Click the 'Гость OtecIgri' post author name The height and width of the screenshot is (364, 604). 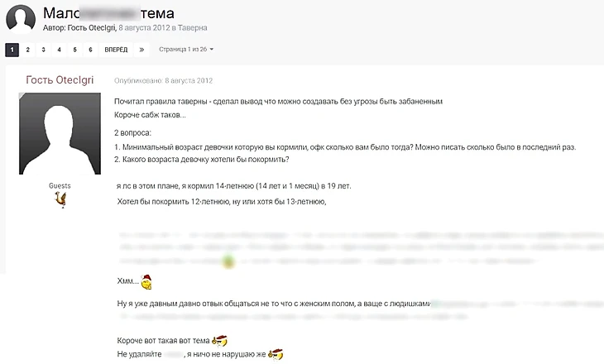pos(60,79)
